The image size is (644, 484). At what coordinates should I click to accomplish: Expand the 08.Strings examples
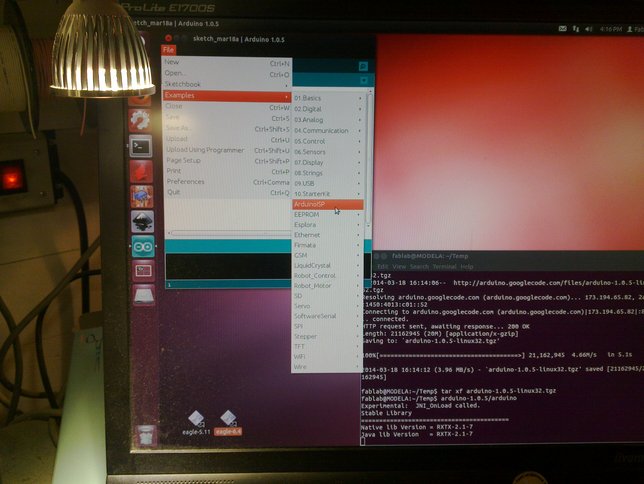tap(328, 173)
